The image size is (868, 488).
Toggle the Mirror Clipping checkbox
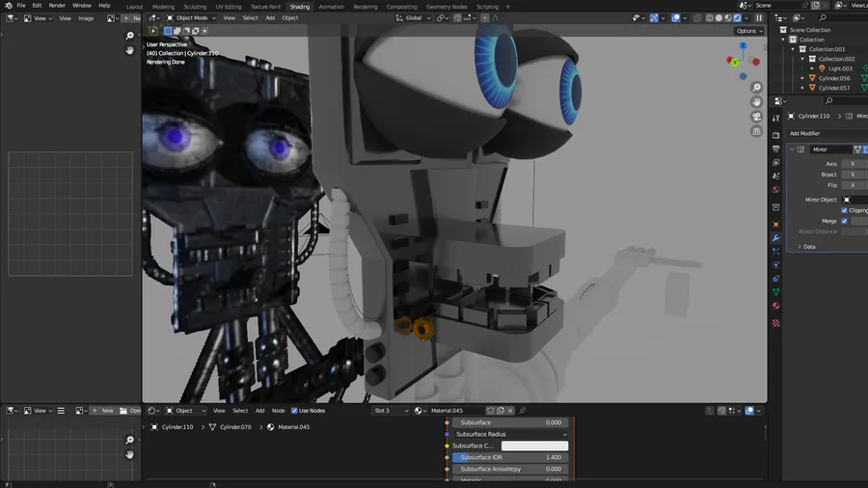844,210
